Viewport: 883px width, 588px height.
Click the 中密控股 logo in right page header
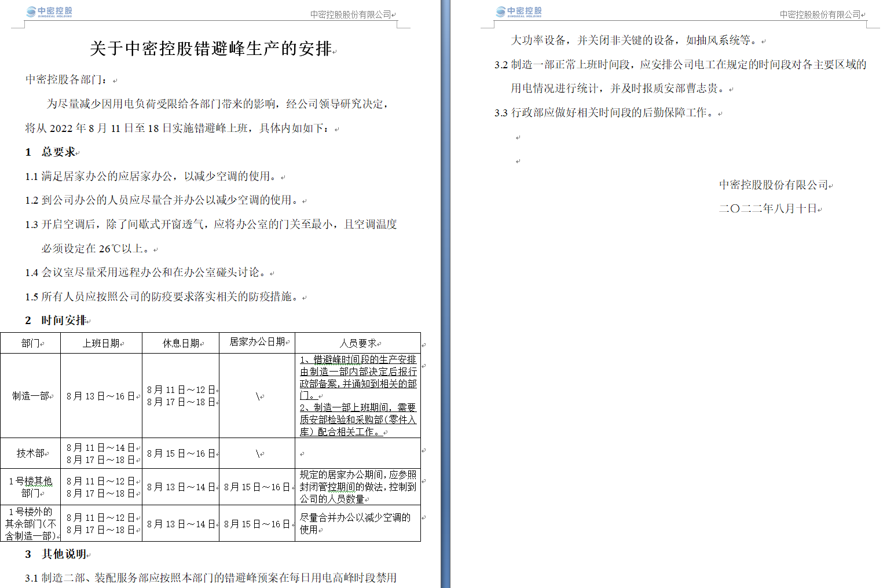click(519, 12)
